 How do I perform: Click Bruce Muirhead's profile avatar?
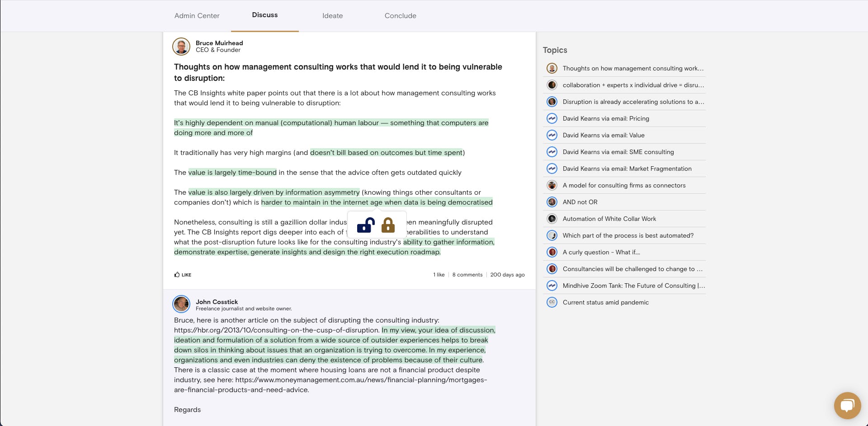181,46
